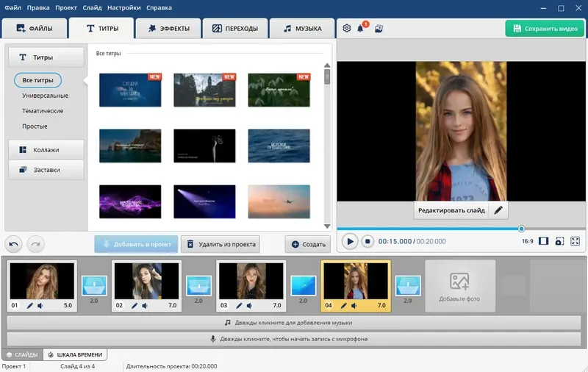Expand the Коллажи section

(46, 150)
